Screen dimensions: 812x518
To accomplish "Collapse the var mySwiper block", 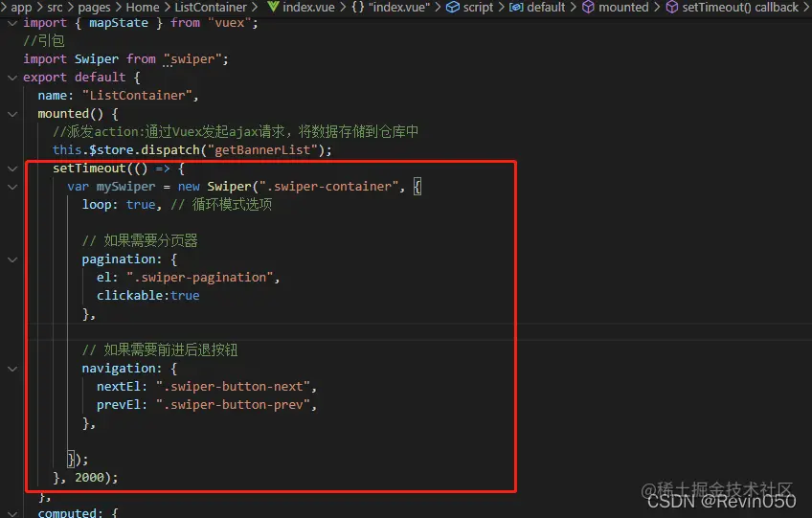I will 12,187.
